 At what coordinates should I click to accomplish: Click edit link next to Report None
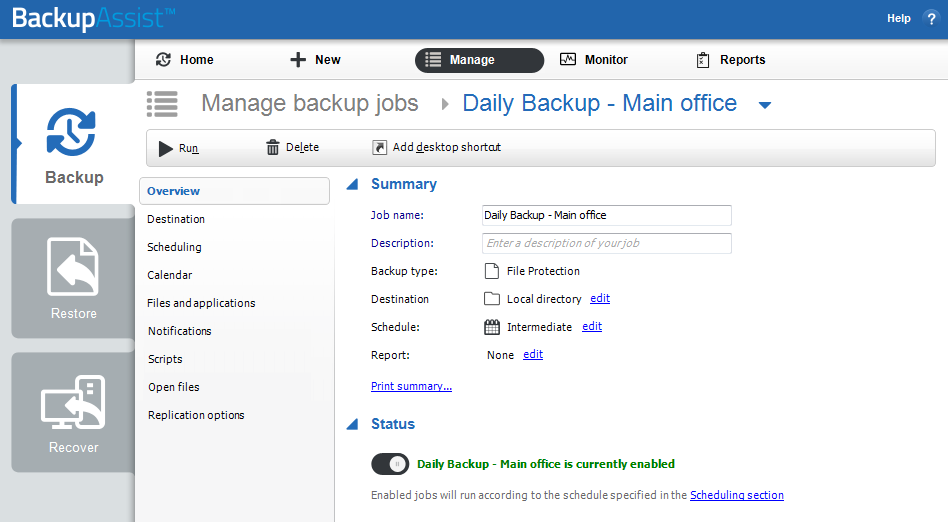(533, 354)
